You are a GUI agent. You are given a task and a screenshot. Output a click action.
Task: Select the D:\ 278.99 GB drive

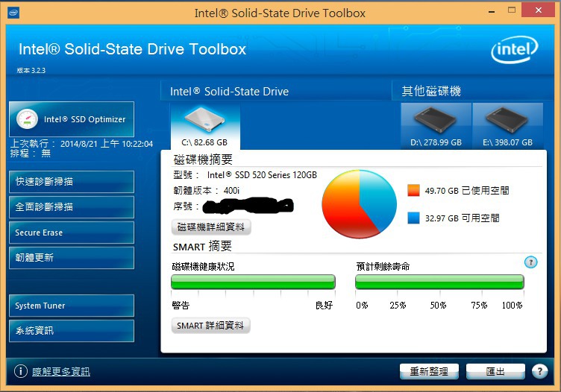(436, 126)
